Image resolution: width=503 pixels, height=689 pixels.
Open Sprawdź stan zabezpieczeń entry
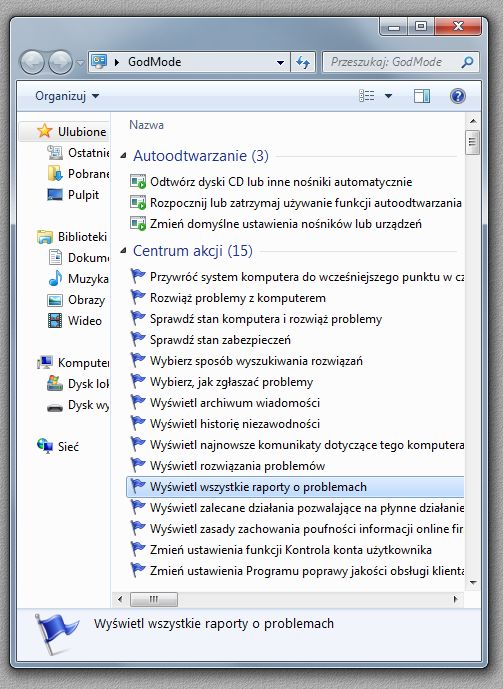(220, 340)
